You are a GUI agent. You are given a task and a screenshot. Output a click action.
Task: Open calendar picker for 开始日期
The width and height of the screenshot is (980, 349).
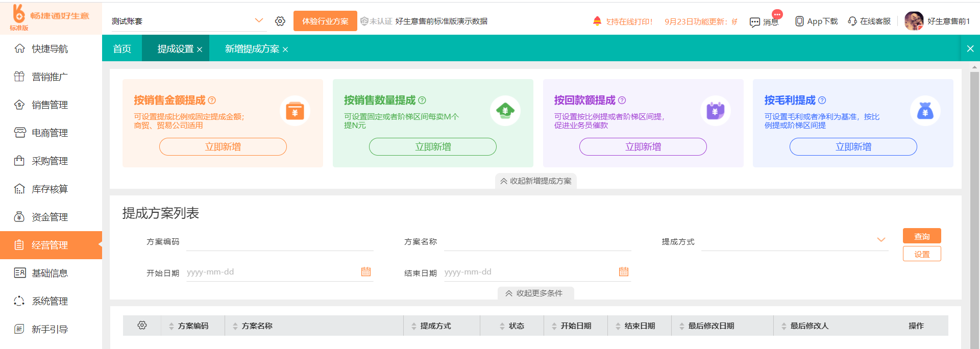(x=366, y=272)
